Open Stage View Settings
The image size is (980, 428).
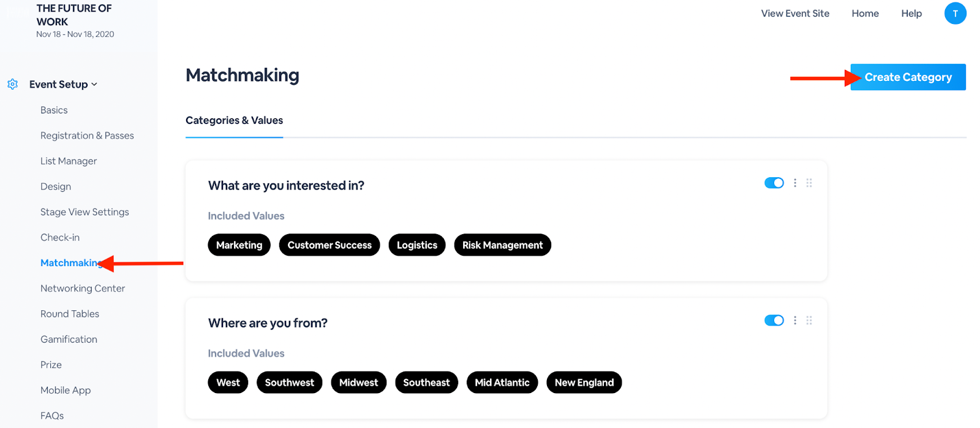tap(85, 212)
